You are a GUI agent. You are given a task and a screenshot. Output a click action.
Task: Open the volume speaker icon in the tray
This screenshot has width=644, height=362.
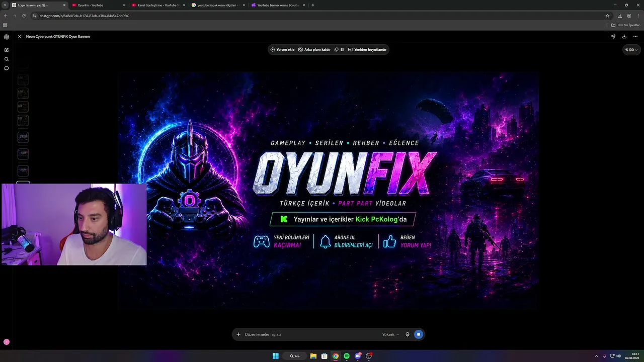619,356
